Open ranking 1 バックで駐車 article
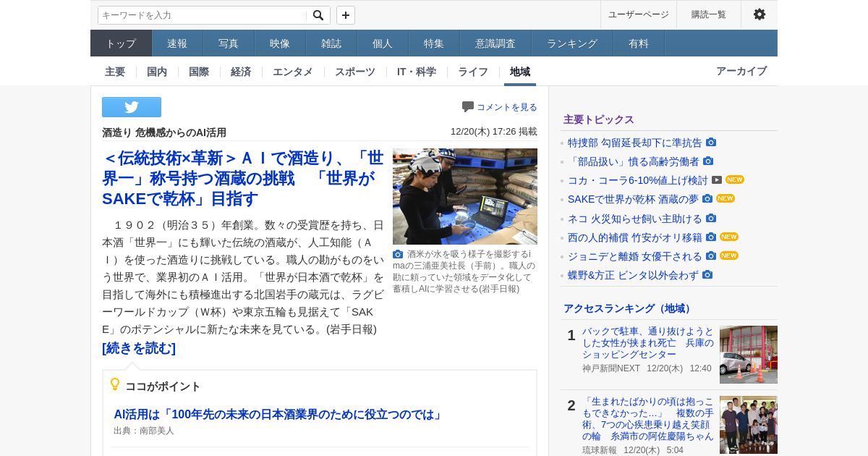868x456 pixels. click(x=648, y=343)
